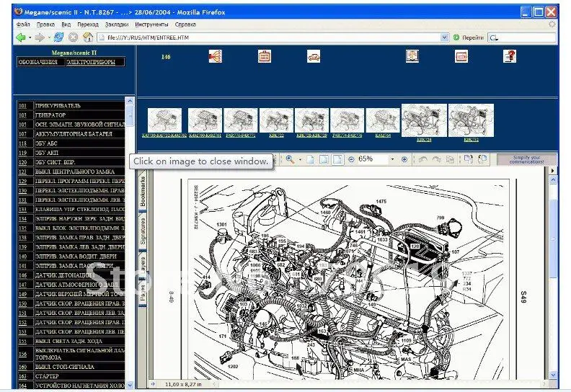Open the Закладки menu

(x=117, y=24)
